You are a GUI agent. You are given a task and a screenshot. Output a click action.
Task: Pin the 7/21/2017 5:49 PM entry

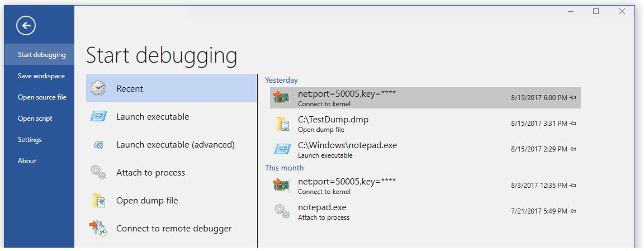click(573, 211)
